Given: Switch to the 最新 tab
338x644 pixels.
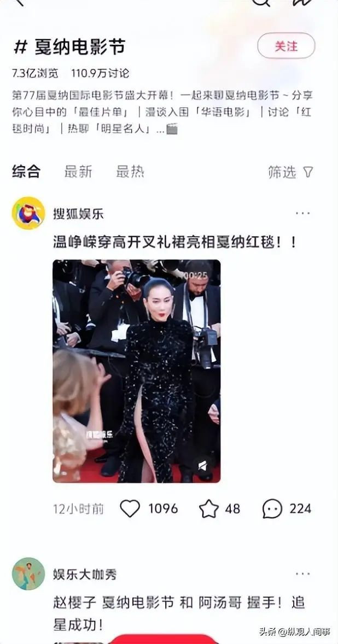Looking at the screenshot, I should 78,172.
